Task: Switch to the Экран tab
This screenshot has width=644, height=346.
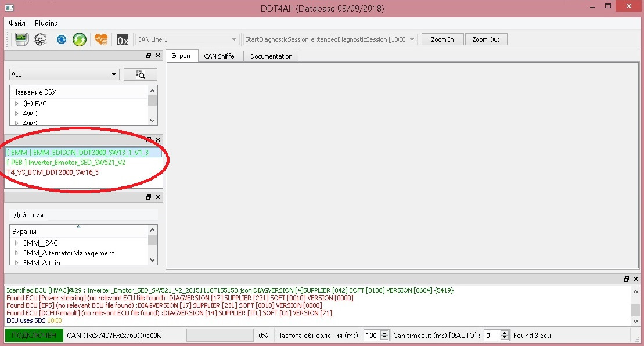Action: 181,56
